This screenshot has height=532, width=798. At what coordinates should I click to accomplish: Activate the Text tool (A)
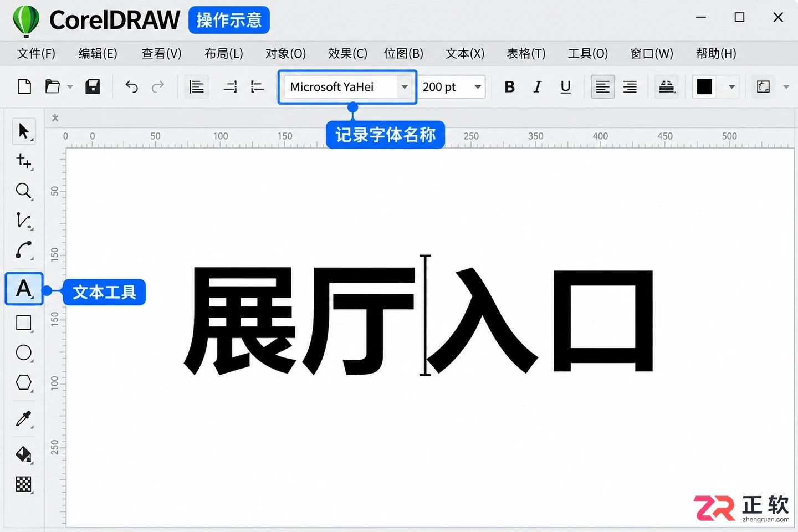tap(24, 289)
